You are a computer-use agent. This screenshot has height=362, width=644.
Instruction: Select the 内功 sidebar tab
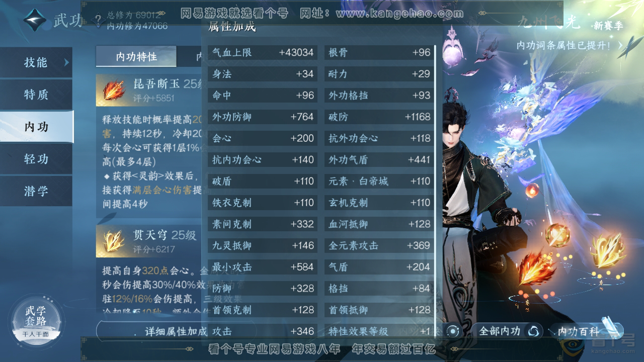[x=36, y=127]
